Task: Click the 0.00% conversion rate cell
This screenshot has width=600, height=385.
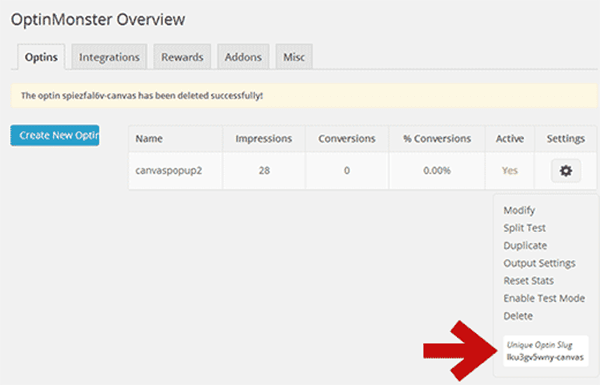Action: click(x=437, y=170)
